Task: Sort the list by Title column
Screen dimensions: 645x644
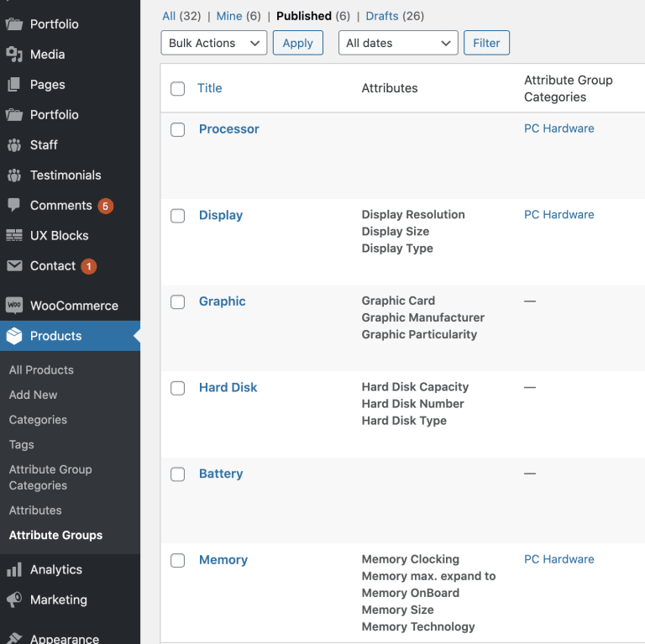Action: [x=210, y=88]
